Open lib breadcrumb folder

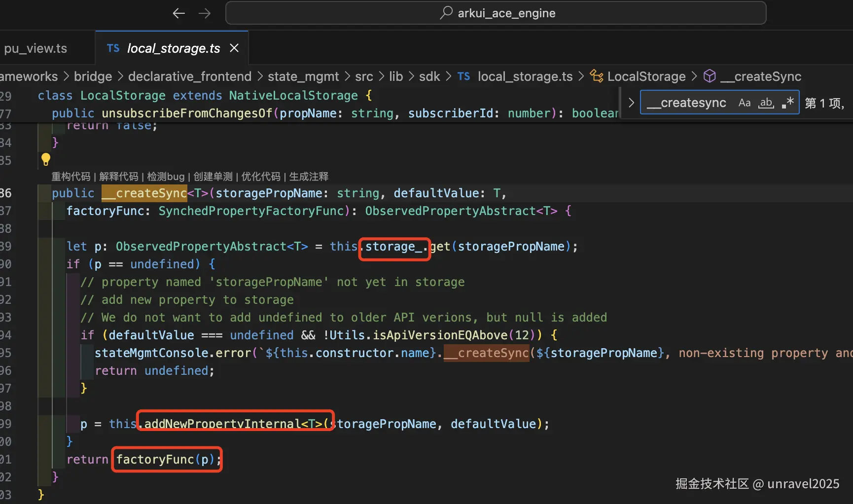pyautogui.click(x=396, y=76)
